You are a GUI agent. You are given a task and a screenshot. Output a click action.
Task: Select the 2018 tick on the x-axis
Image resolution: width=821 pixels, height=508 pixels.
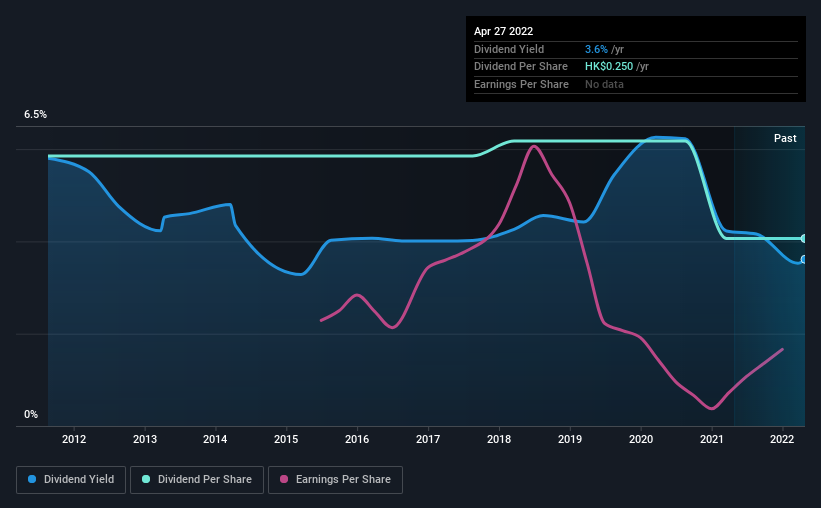coord(499,439)
